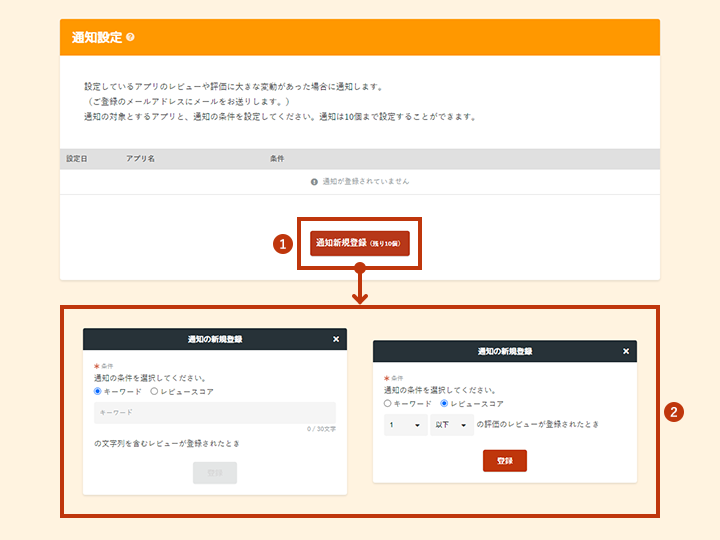
Task: Click the info icon before 通知が登録されていません
Action: pos(314,182)
